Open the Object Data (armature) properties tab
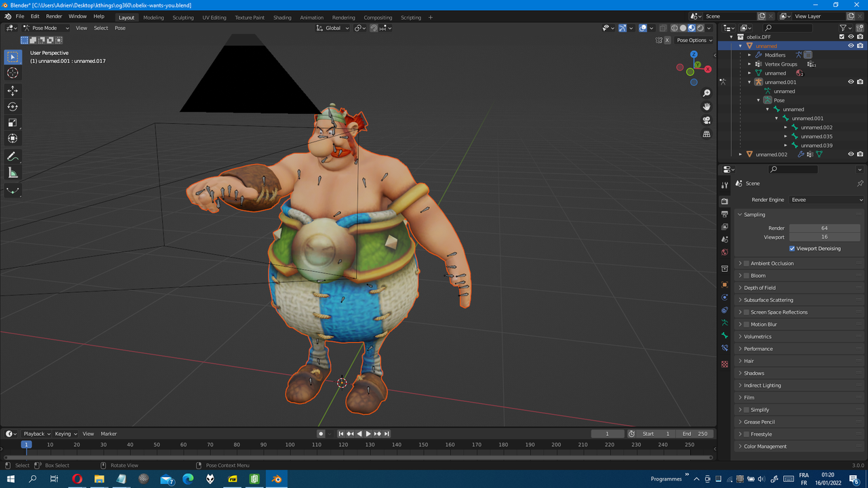This screenshot has height=488, width=868. tap(725, 323)
